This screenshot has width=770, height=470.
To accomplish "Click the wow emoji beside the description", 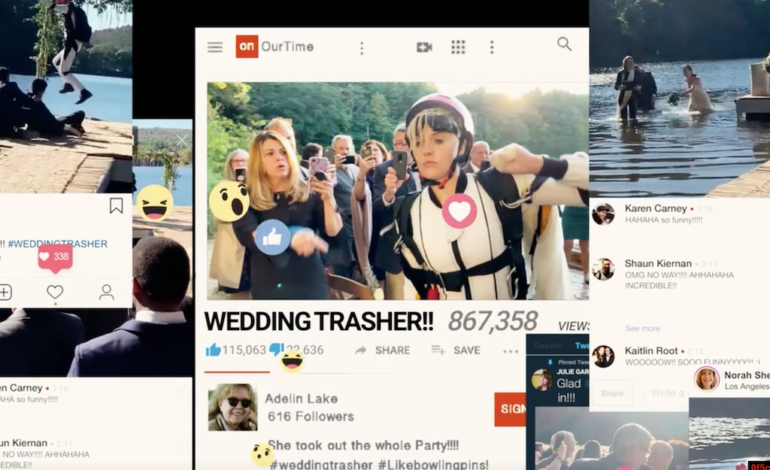I will pos(262,455).
